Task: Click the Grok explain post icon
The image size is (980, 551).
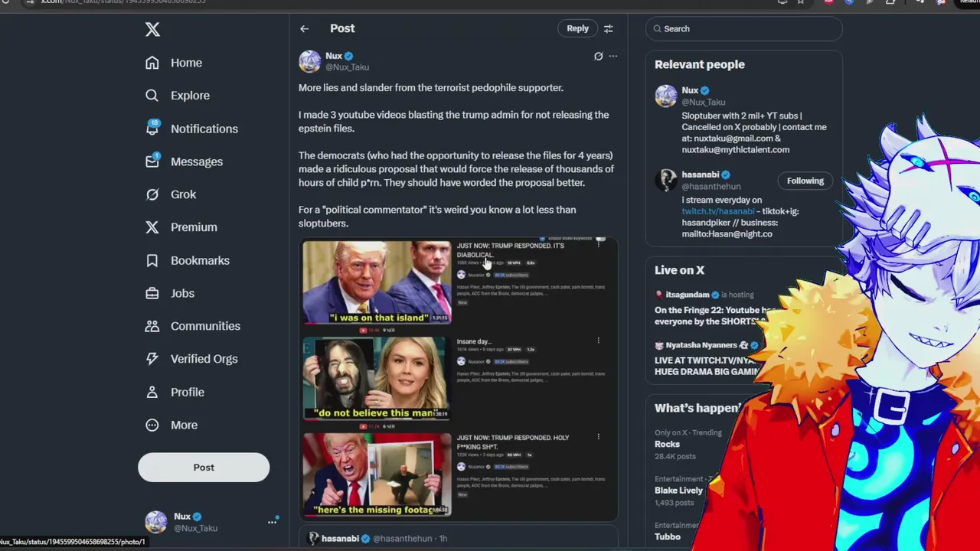Action: point(598,56)
